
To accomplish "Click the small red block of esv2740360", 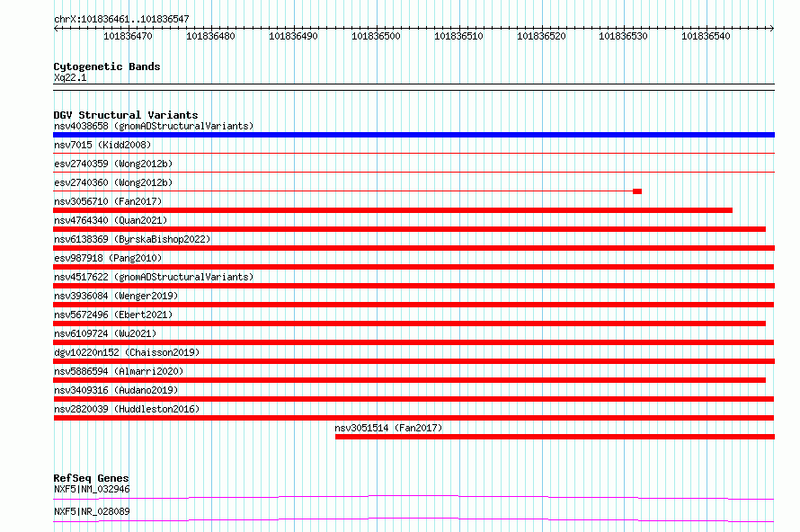I will coord(637,191).
